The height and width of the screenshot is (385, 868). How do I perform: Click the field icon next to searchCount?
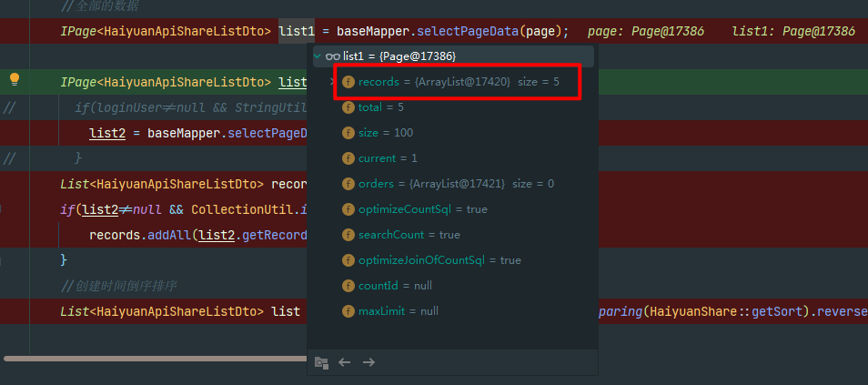(x=348, y=235)
